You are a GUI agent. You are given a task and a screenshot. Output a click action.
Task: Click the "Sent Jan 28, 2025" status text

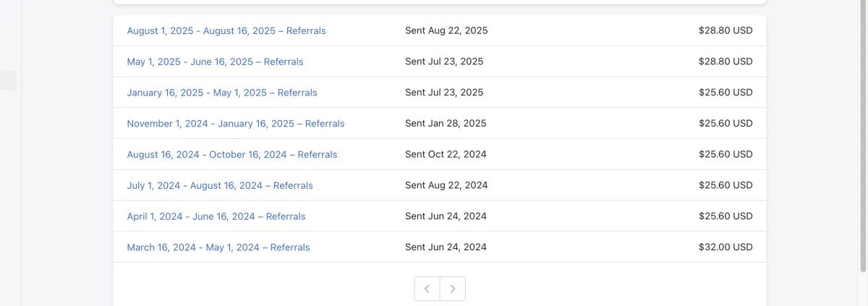(446, 124)
